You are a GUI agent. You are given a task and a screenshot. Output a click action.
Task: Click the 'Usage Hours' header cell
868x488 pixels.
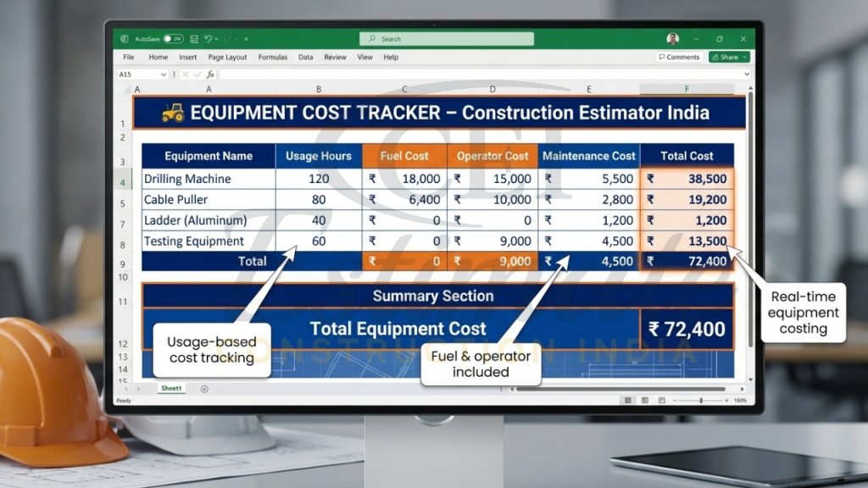(319, 156)
